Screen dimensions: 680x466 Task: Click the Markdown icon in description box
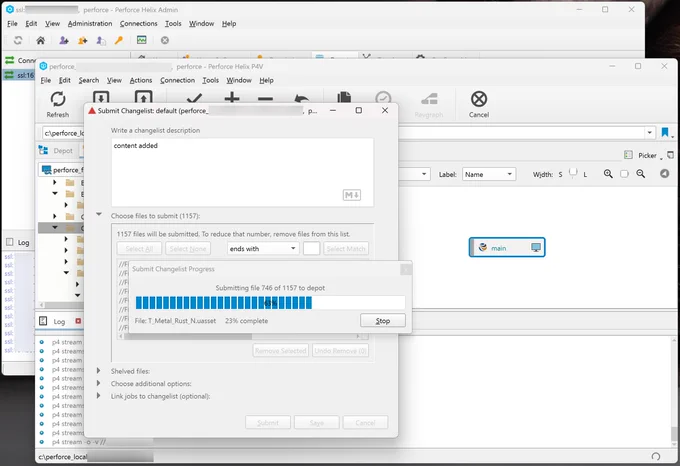pyautogui.click(x=351, y=195)
